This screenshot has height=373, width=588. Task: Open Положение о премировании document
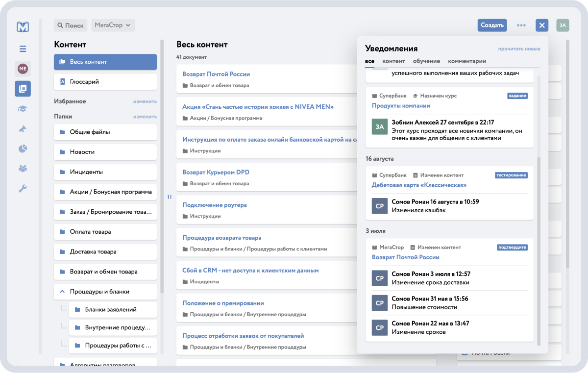223,303
